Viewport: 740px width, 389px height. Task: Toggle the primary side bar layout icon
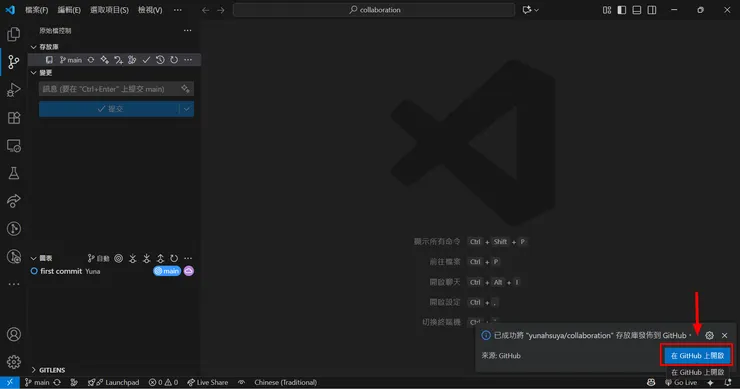pyautogui.click(x=622, y=10)
